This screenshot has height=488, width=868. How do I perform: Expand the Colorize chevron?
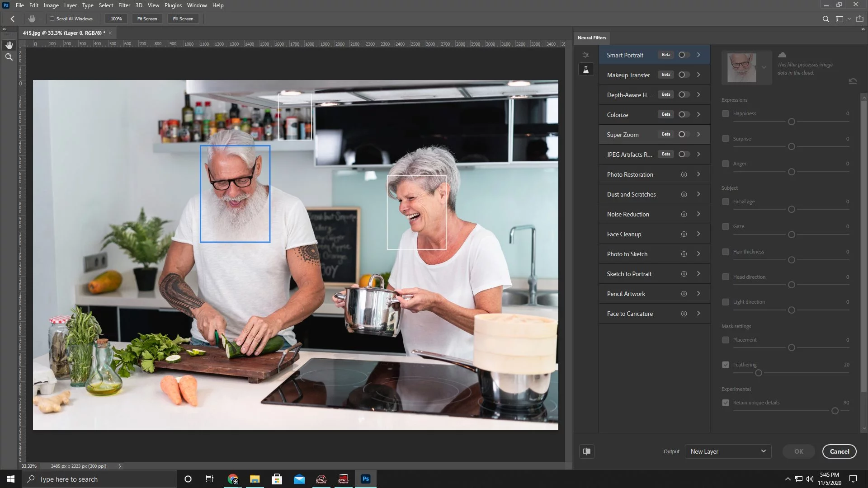tap(698, 114)
